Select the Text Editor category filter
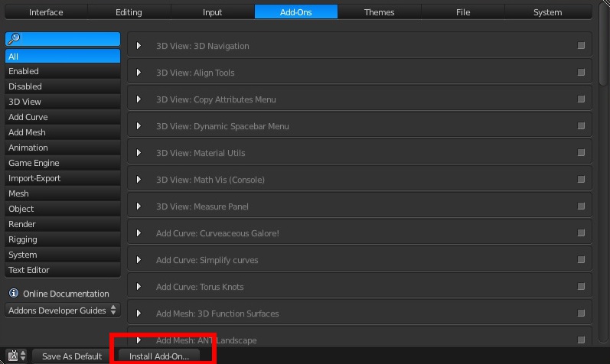610x364 pixels. [63, 270]
